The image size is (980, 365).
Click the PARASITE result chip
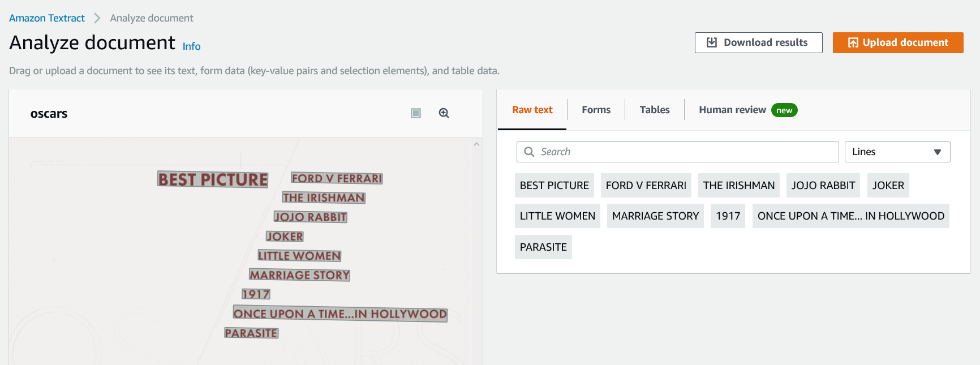tap(543, 247)
